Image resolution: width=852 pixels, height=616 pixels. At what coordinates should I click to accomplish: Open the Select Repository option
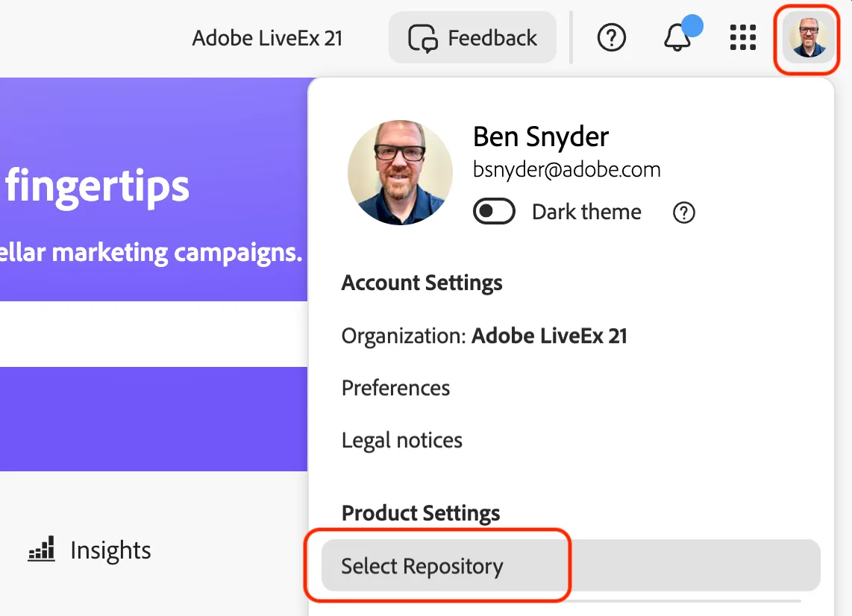pyautogui.click(x=571, y=565)
